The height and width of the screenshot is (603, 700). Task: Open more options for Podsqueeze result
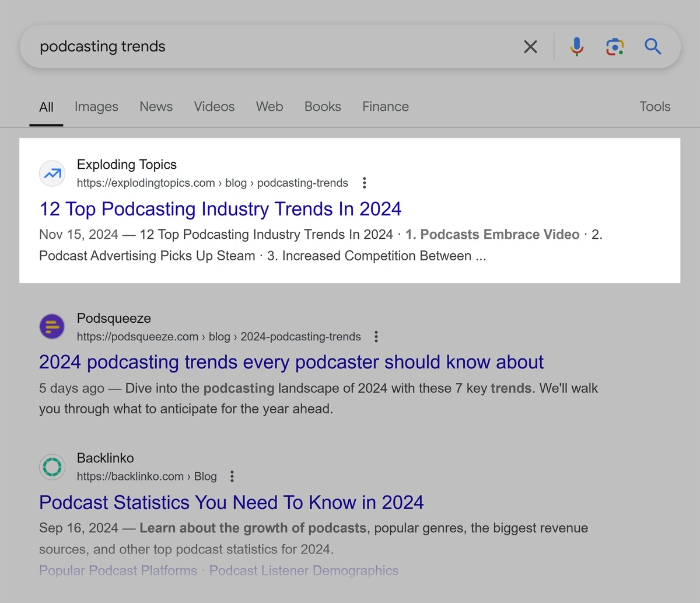click(376, 336)
